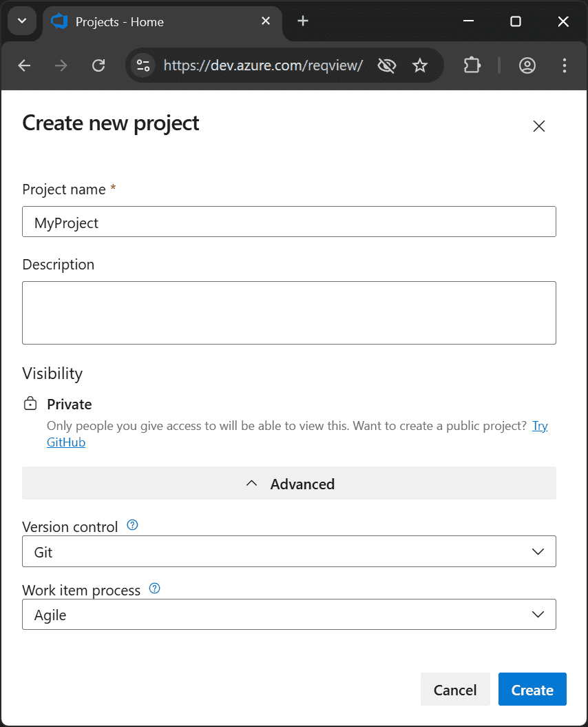Bookmark the page using the star icon
The height and width of the screenshot is (727, 588).
pyautogui.click(x=420, y=65)
